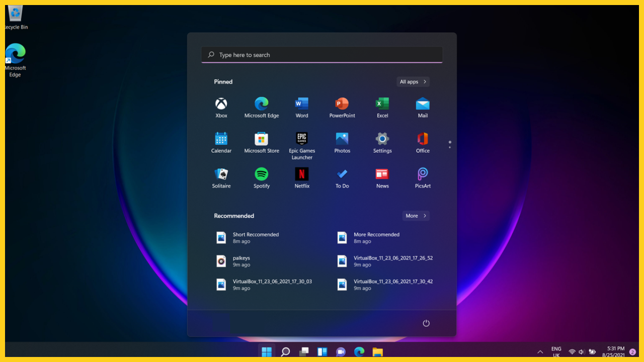Open Excel from the pinned apps
This screenshot has width=644, height=362.
tap(382, 108)
